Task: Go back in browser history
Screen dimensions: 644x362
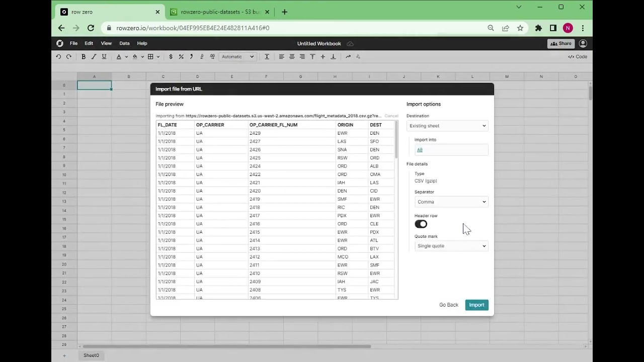Action: coord(61,28)
